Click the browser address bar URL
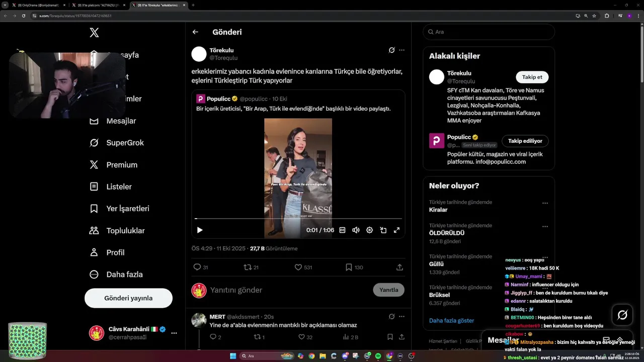Image resolution: width=644 pixels, height=362 pixels. (75, 16)
